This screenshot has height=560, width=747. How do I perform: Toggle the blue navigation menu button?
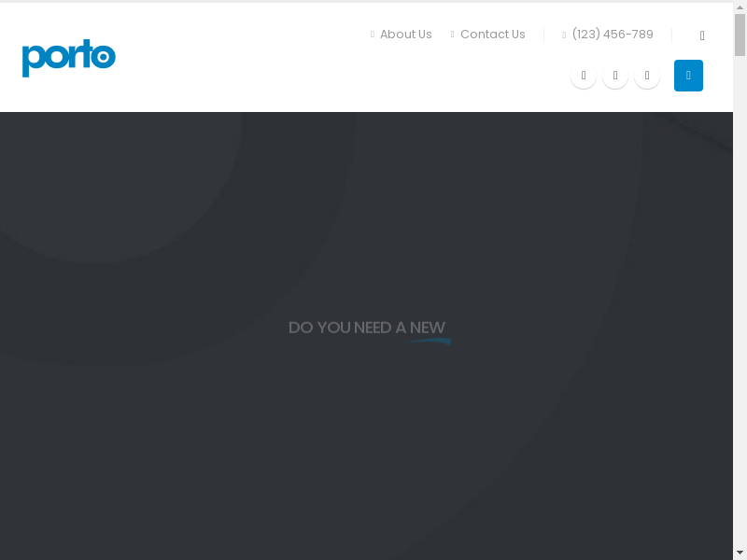point(688,76)
